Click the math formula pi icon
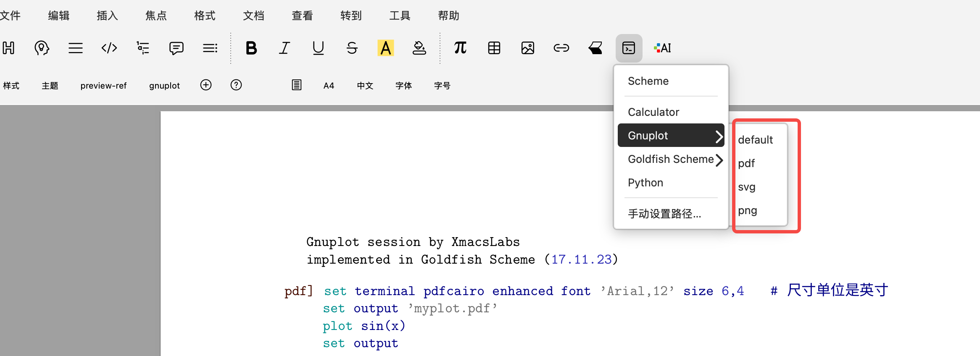This screenshot has height=356, width=980. (x=461, y=48)
